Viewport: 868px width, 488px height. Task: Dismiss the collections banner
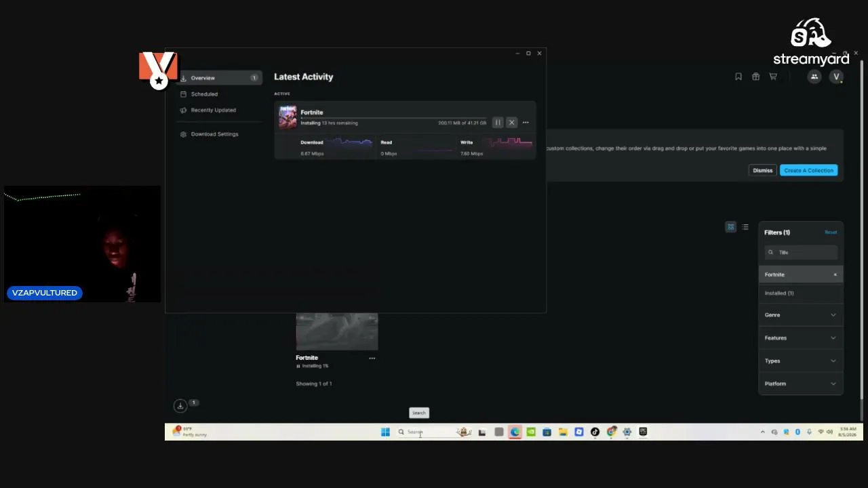[763, 170]
